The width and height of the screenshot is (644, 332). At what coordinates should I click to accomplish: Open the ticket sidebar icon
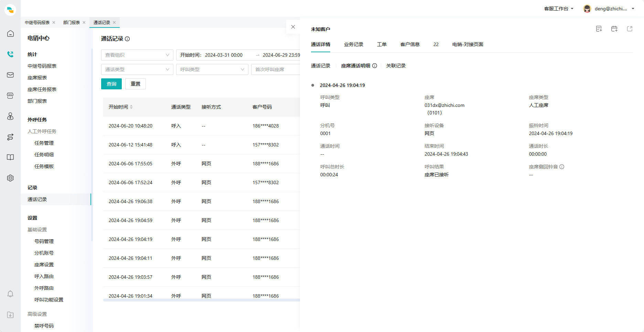click(10, 96)
